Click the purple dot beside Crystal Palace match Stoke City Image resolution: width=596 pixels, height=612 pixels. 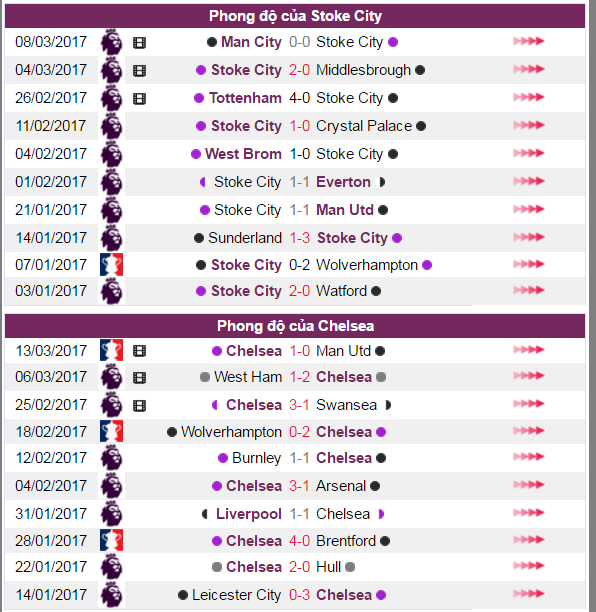201,126
